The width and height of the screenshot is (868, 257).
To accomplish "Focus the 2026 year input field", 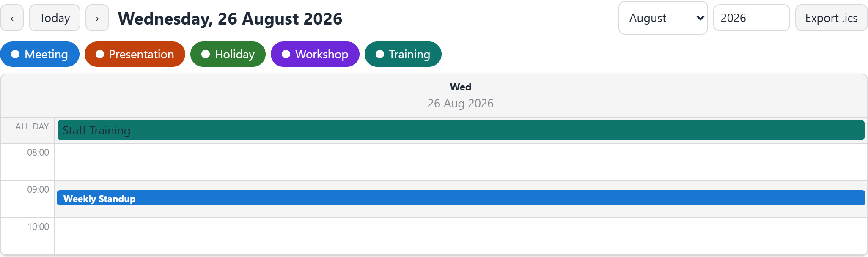I will pyautogui.click(x=752, y=18).
